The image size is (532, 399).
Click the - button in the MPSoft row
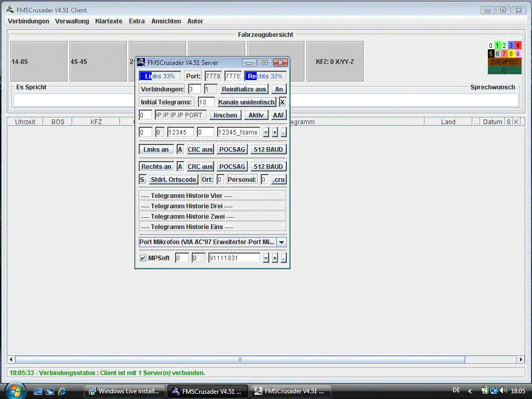pyautogui.click(x=284, y=258)
